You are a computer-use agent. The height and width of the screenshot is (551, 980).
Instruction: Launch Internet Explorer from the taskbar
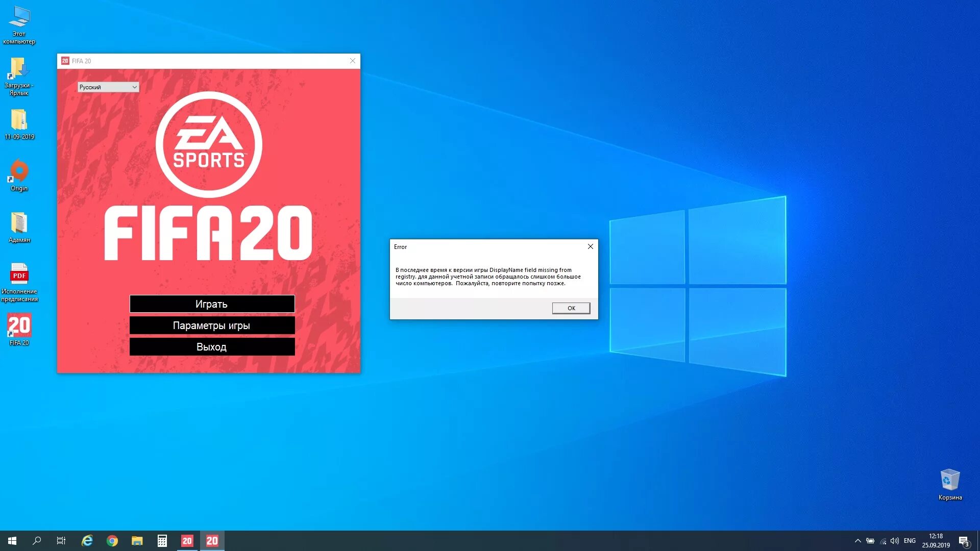pyautogui.click(x=87, y=541)
